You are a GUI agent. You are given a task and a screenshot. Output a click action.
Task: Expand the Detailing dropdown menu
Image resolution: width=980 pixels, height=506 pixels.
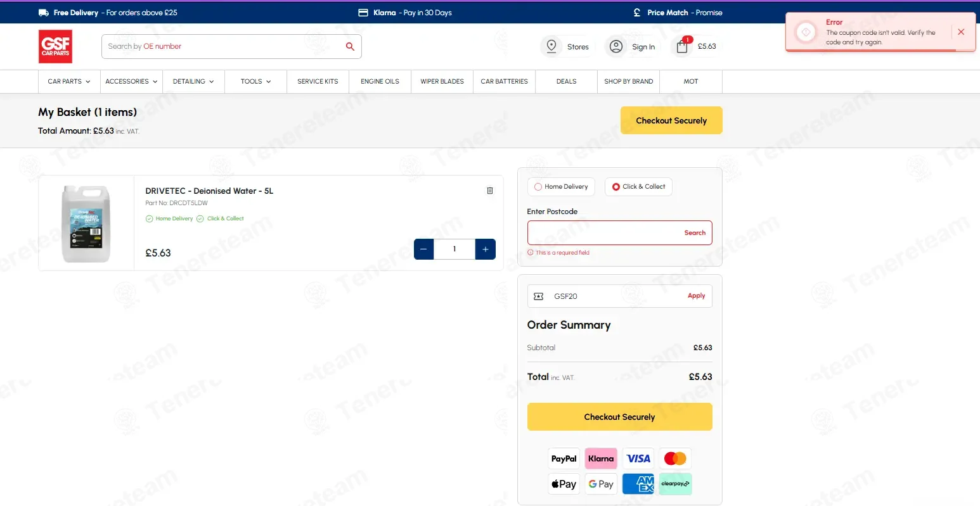click(x=193, y=82)
